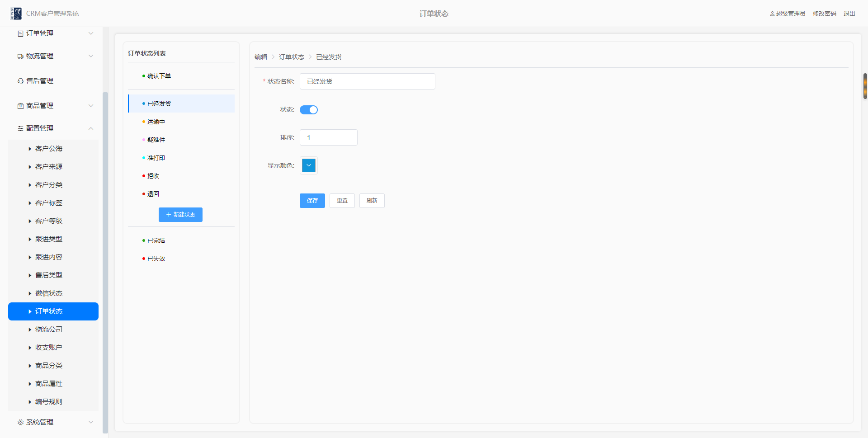
Task: Click 超级管理员 user name
Action: click(791, 14)
